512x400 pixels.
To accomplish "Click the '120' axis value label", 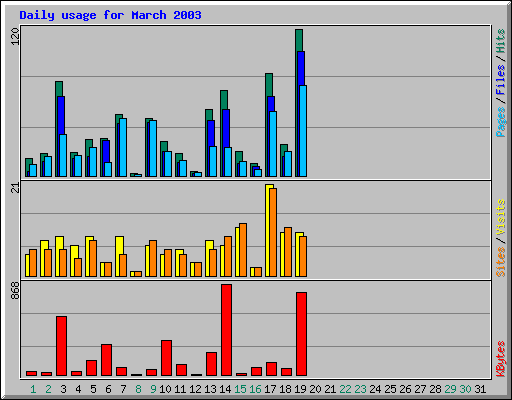I will pyautogui.click(x=15, y=37).
